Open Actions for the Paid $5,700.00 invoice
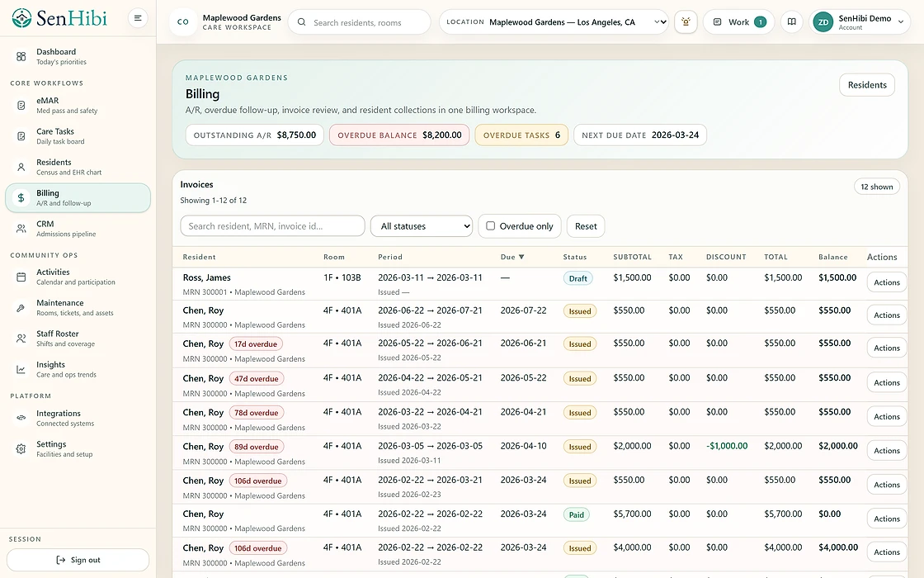This screenshot has height=578, width=924. coord(887,519)
